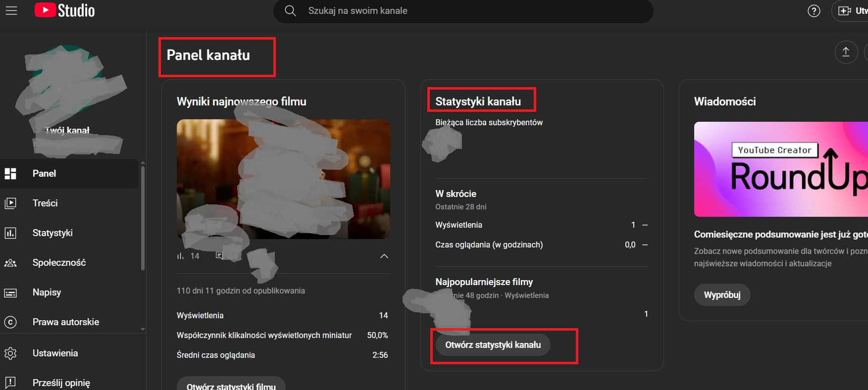The image size is (868, 390).
Task: Click the upload arrow icon
Action: pos(846,52)
